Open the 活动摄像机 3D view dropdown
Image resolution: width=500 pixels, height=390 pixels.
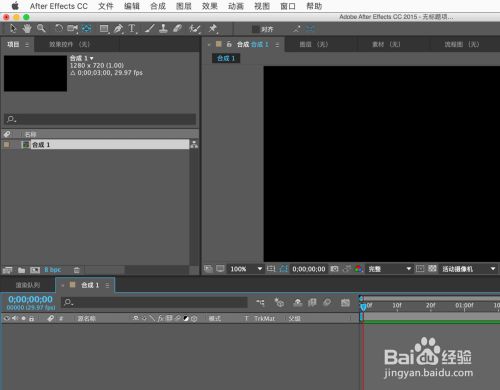469,269
